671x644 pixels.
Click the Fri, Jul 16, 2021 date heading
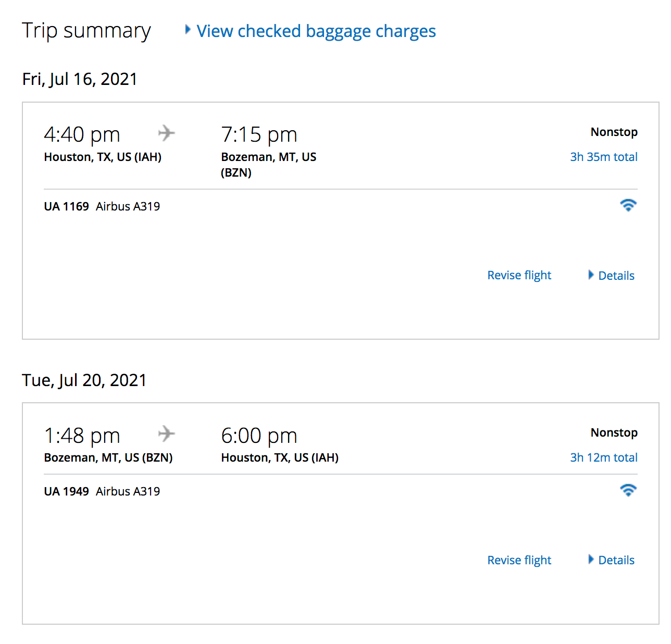[x=80, y=79]
